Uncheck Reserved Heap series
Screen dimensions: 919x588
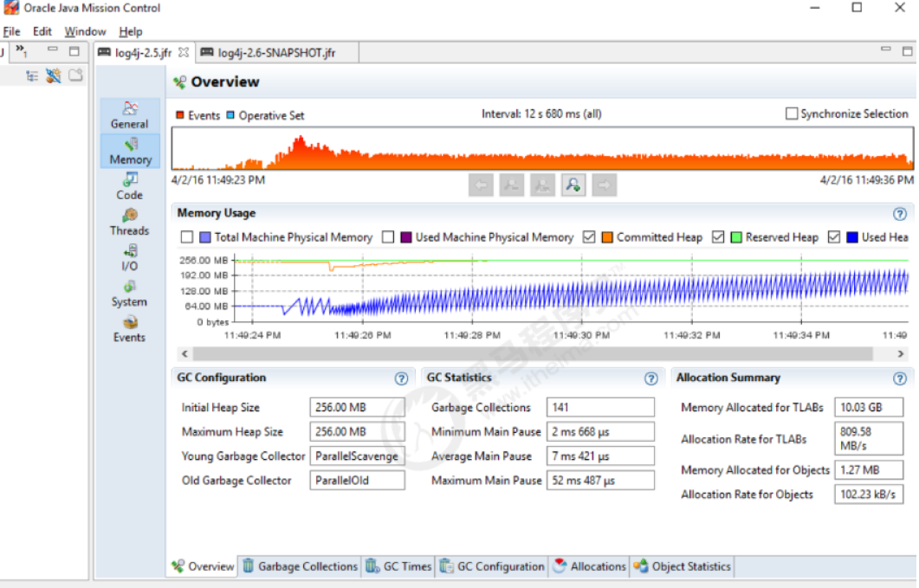[718, 236]
